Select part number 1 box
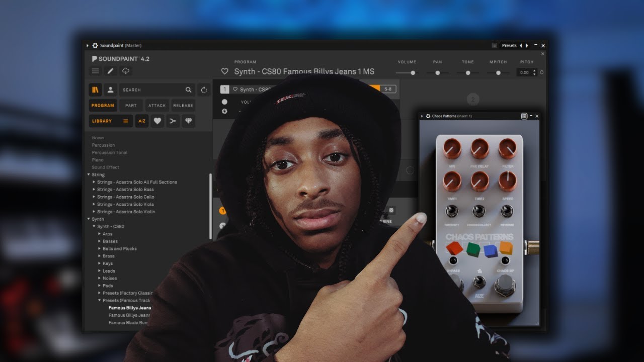 click(225, 89)
